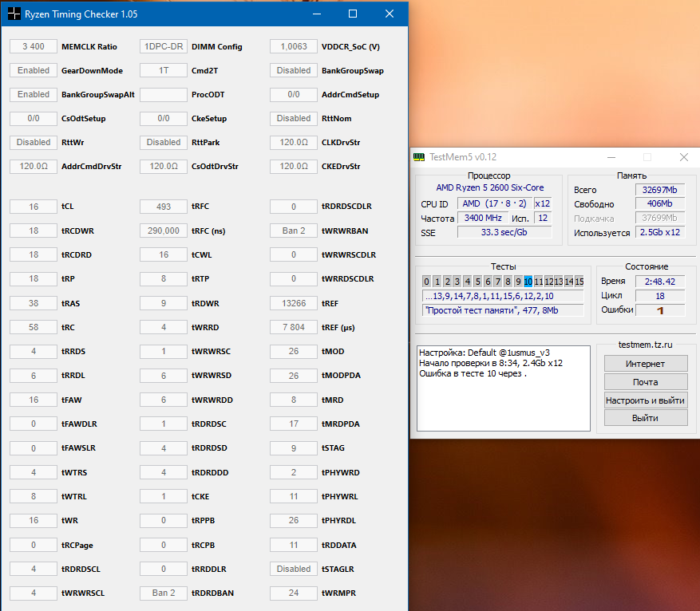Screen dimensions: 700x611
Task: Click the CLKDrvStr 120.0Ω field
Action: 293,142
